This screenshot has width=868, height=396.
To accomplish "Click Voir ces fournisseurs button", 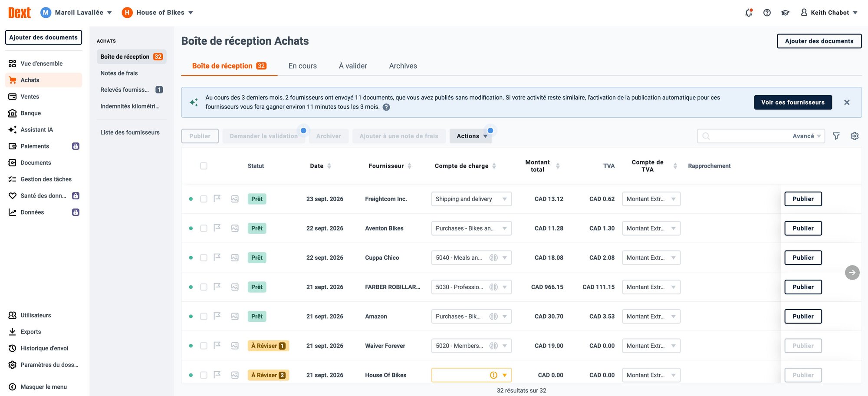I will click(793, 102).
